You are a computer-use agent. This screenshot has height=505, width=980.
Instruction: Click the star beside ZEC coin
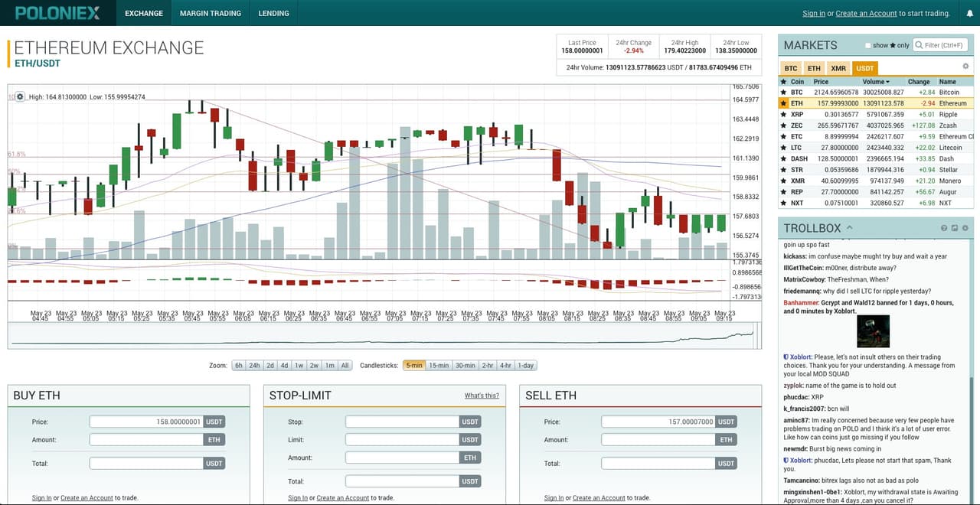[x=783, y=125]
